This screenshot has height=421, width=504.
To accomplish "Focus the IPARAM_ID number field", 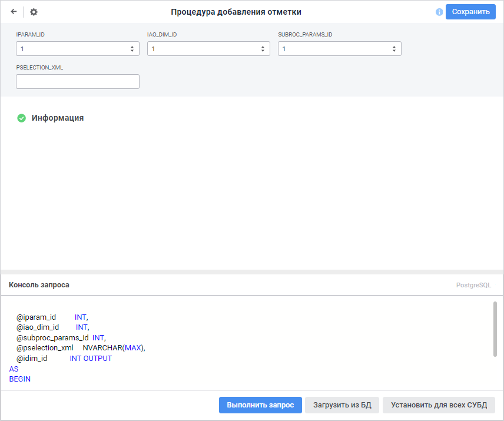I will pos(72,49).
